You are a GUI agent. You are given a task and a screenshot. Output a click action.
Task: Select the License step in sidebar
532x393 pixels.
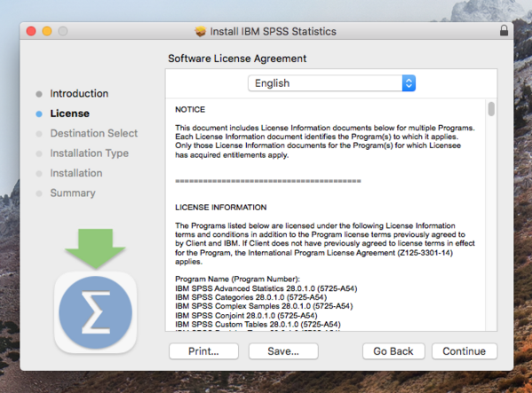pos(70,114)
